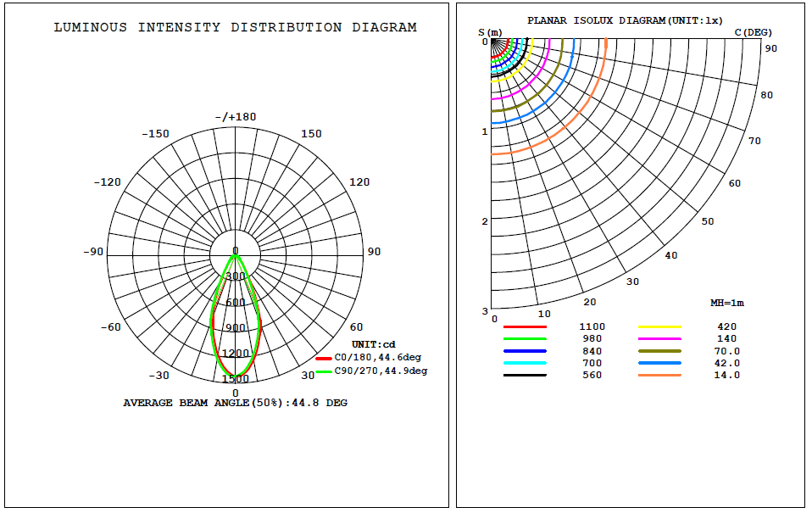812x513 pixels.
Task: Select the dark blue 840 lux legend line
Action: point(525,351)
